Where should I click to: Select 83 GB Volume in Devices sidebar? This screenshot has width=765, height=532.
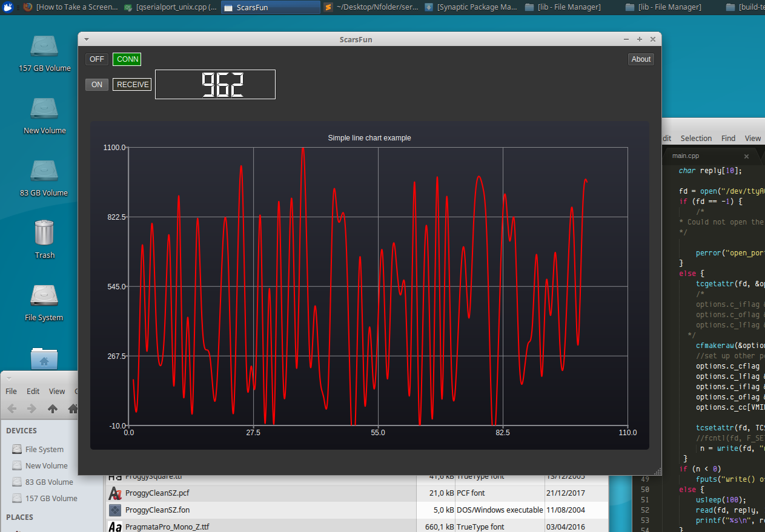[49, 482]
